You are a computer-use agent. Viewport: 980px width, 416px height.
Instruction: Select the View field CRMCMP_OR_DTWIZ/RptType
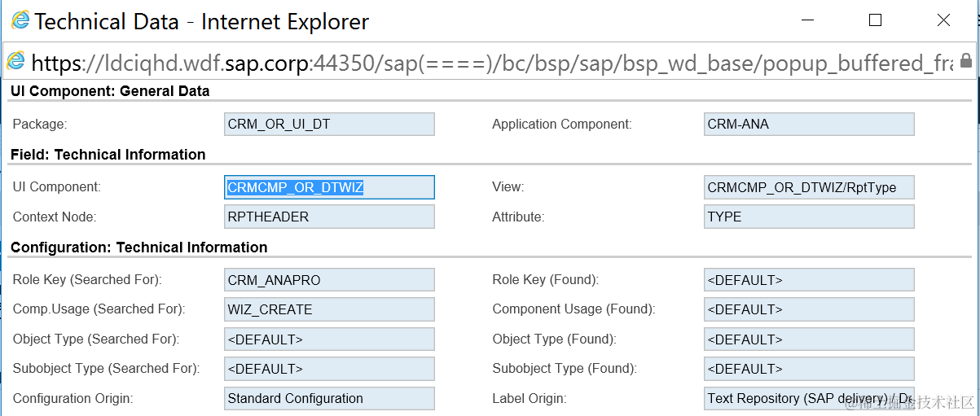pyautogui.click(x=809, y=187)
